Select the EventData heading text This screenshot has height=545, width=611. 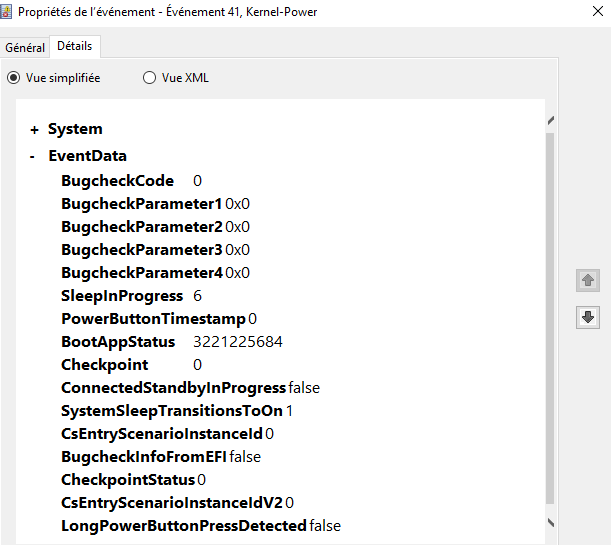click(x=87, y=156)
